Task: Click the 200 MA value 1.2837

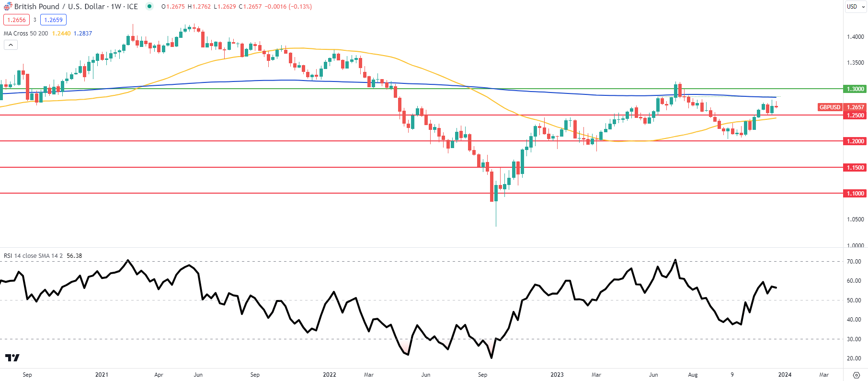Action: pos(83,34)
